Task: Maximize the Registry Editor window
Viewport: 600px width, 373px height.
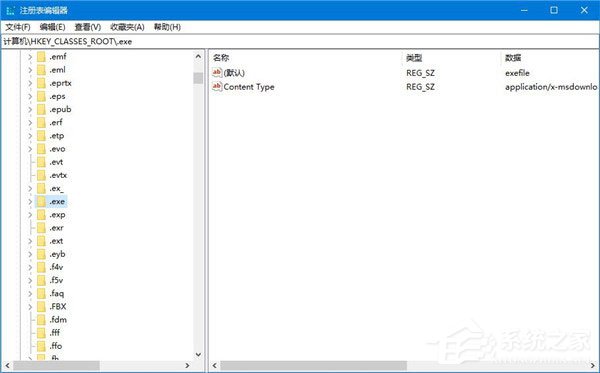Action: (x=554, y=10)
